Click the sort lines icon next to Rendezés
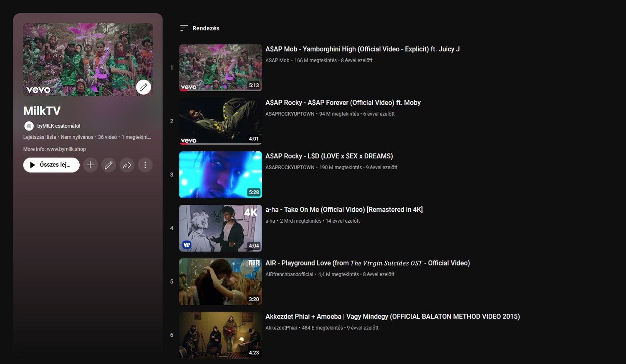Viewport: 626px width, 364px height. click(x=184, y=28)
